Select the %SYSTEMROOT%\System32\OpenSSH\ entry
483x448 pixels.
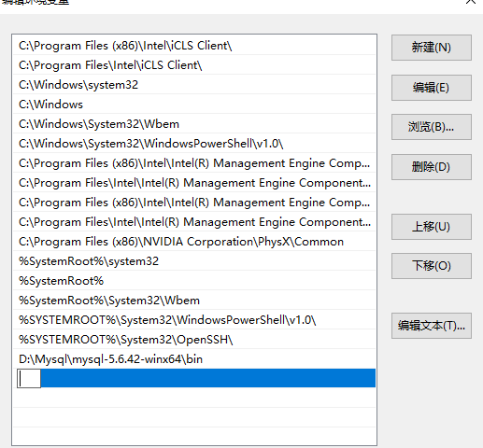coord(194,340)
